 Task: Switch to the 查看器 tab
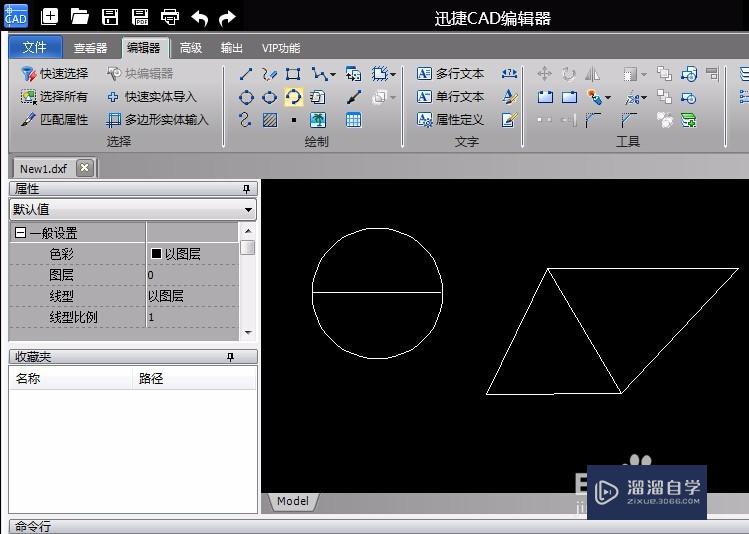pyautogui.click(x=90, y=48)
